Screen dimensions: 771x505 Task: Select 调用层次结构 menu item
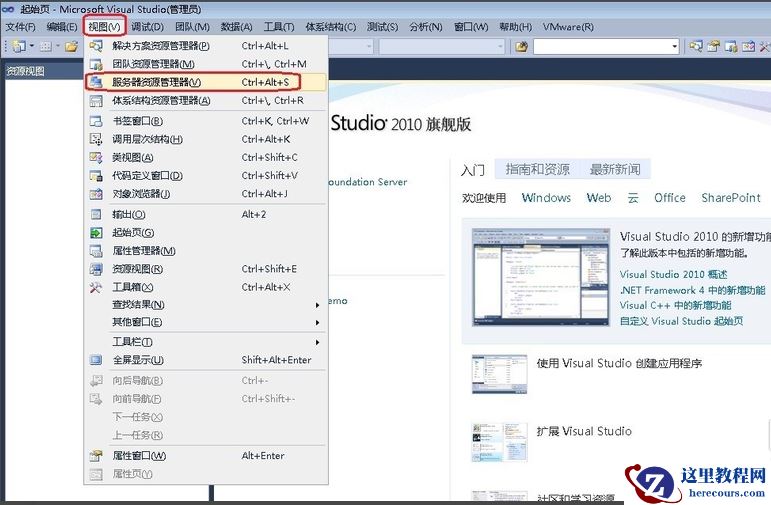[206, 139]
